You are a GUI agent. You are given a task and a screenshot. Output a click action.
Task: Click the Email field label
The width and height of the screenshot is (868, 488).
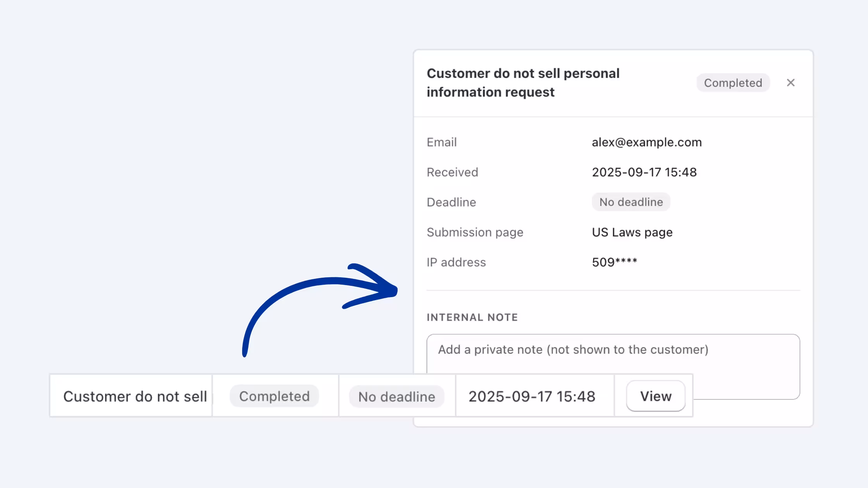point(442,142)
